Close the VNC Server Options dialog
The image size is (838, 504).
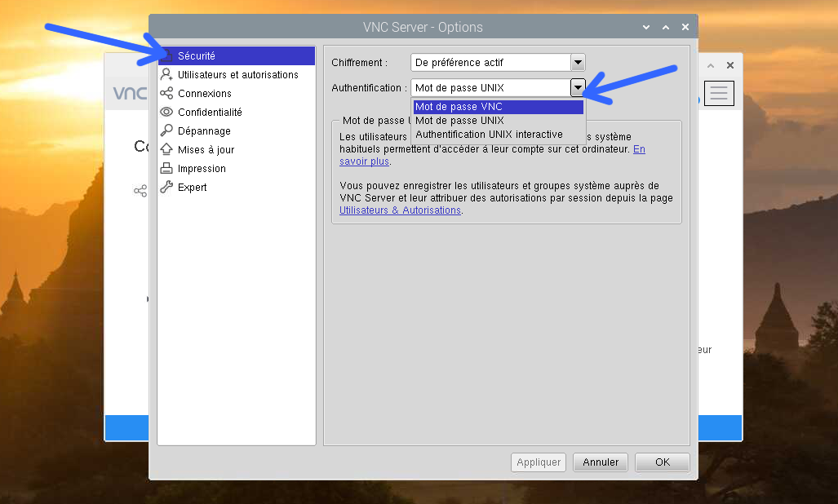685,27
